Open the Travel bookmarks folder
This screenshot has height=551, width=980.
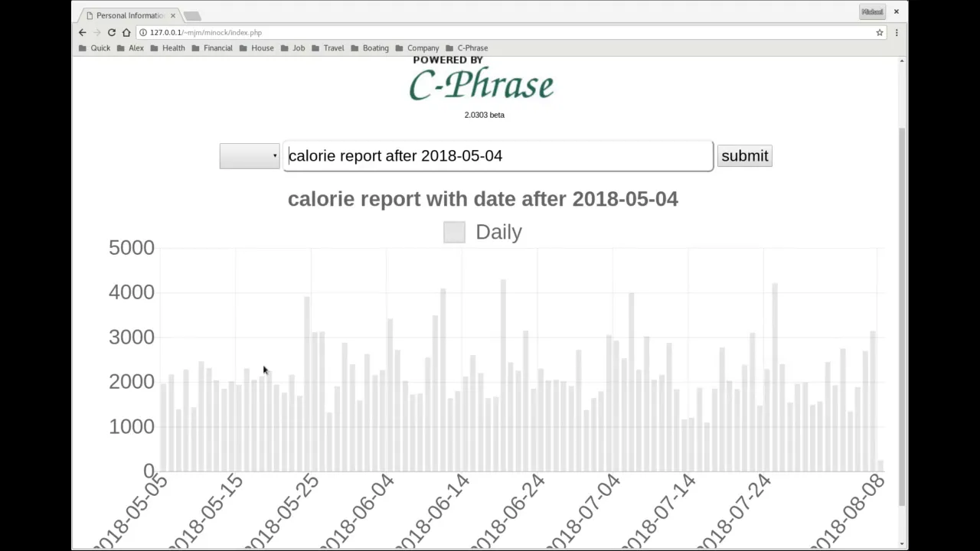pyautogui.click(x=328, y=47)
